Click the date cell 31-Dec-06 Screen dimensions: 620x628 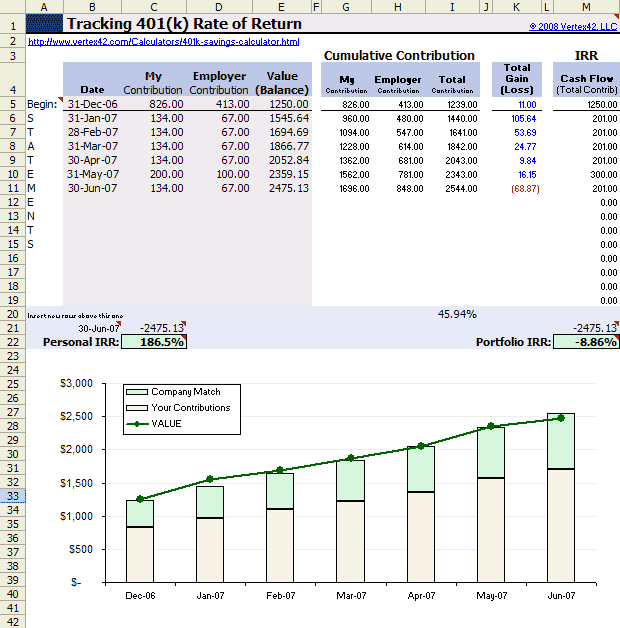pyautogui.click(x=92, y=104)
